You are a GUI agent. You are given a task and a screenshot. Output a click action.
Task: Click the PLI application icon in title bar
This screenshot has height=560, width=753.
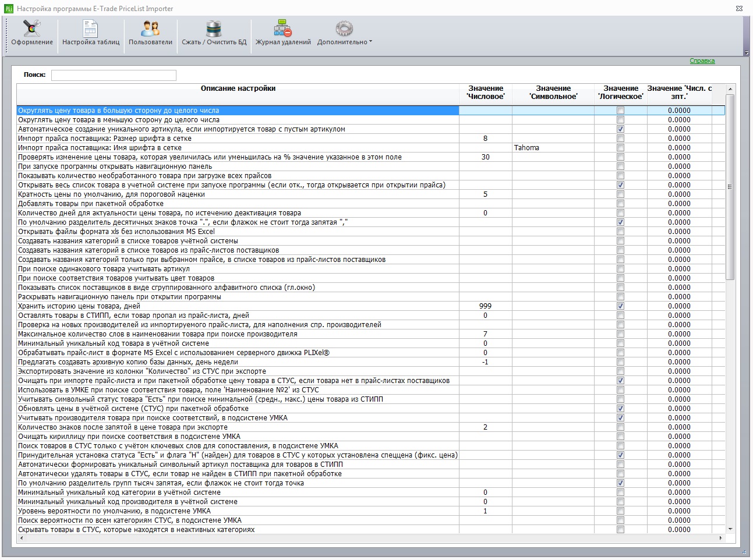[9, 9]
